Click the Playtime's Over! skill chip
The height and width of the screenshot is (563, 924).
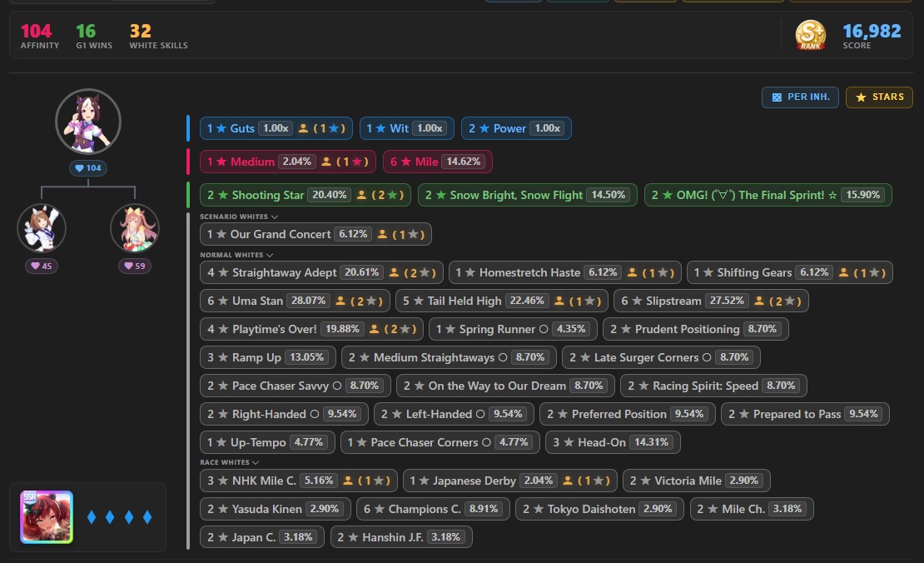(311, 329)
